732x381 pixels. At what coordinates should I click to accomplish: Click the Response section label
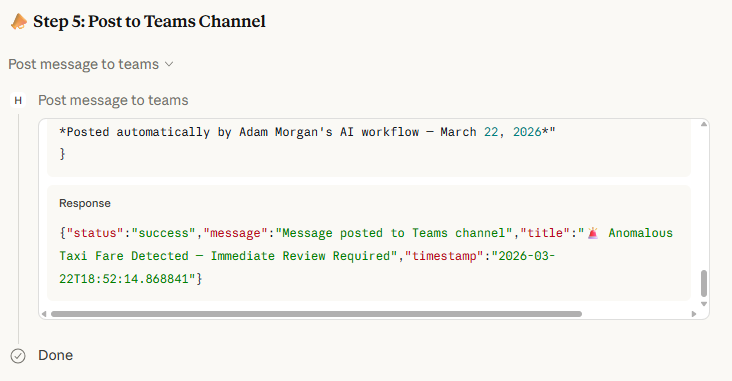[x=85, y=204]
